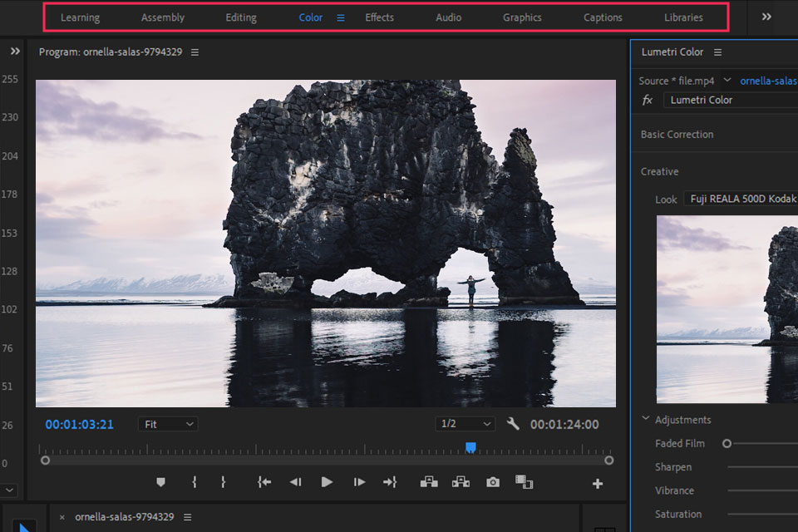Switch to the Editing workspace tab

(x=241, y=17)
